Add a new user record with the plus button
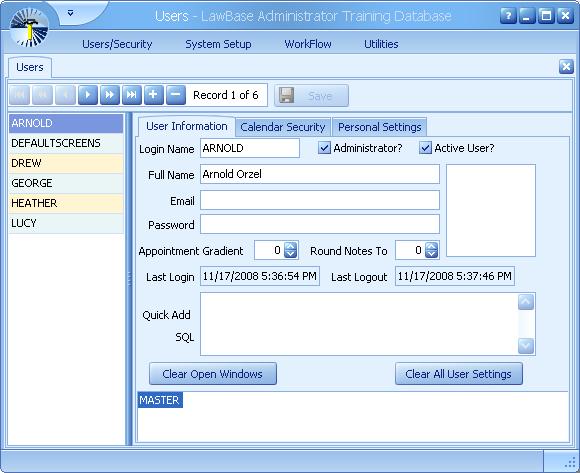 (154, 95)
